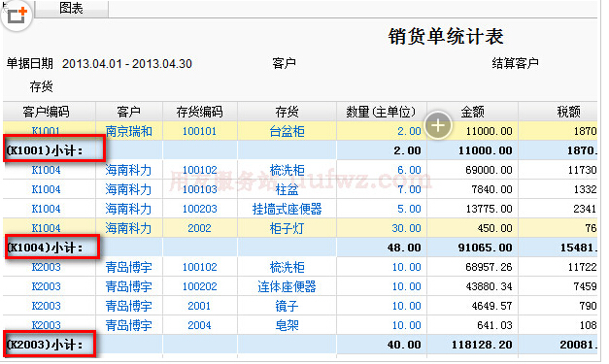Image resolution: width=609 pixels, height=364 pixels.
Task: Click tax value 11730 cell
Action: [x=582, y=170]
